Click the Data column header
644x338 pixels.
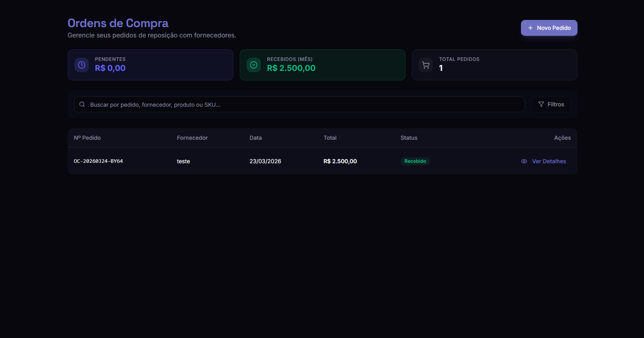point(255,138)
